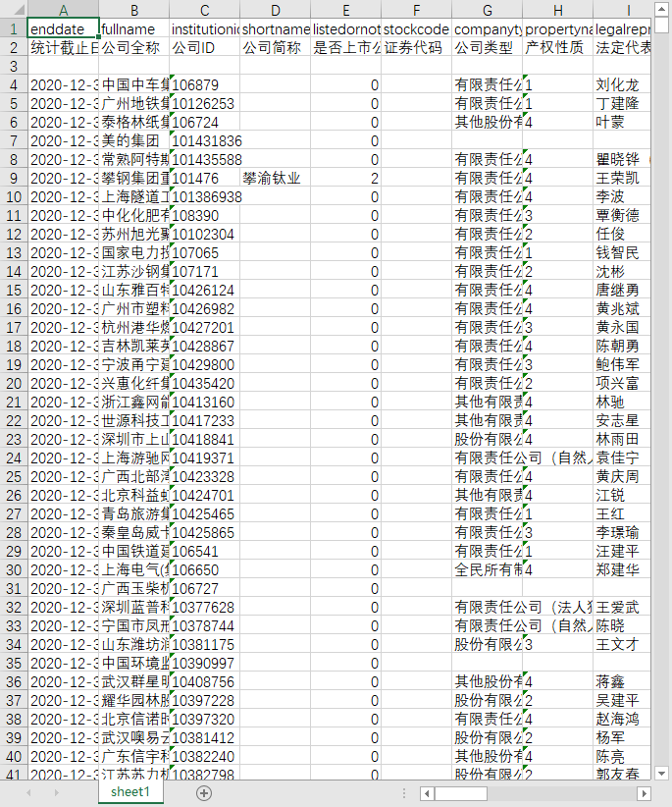Click legal representative '王爱武'

(x=622, y=608)
